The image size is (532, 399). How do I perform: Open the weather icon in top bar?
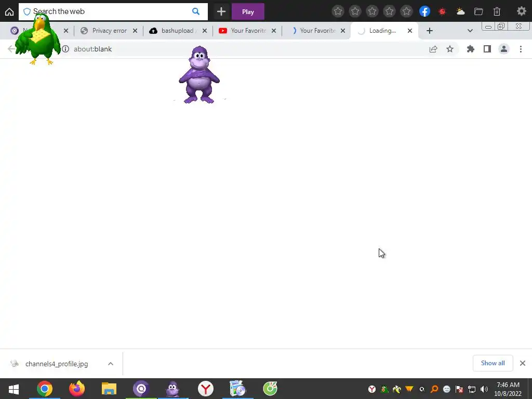point(460,11)
